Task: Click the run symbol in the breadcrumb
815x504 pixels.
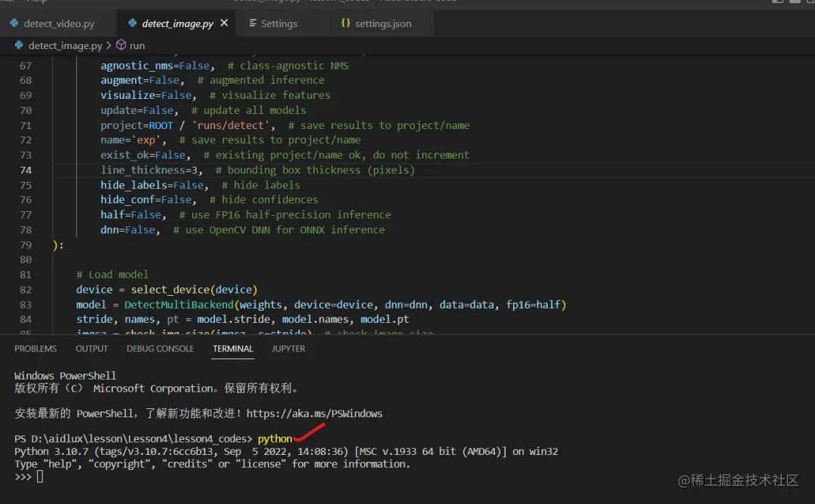Action: tap(137, 46)
